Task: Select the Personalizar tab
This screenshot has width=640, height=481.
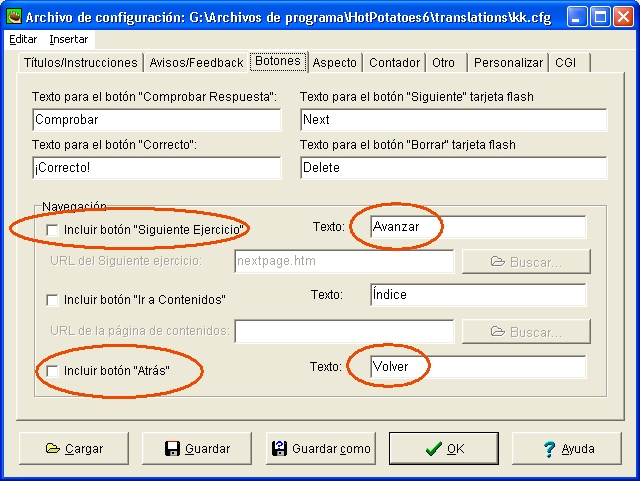Action: pyautogui.click(x=508, y=62)
